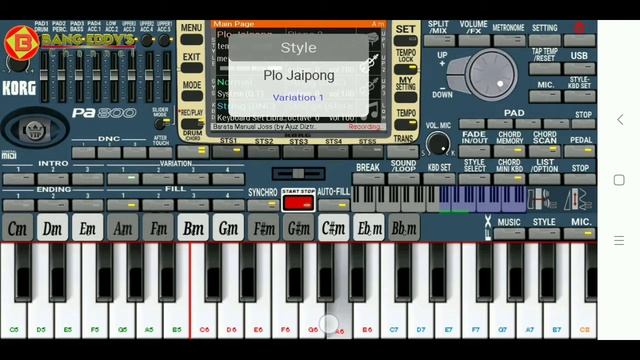Tap the red Start/Stop button

click(x=298, y=203)
